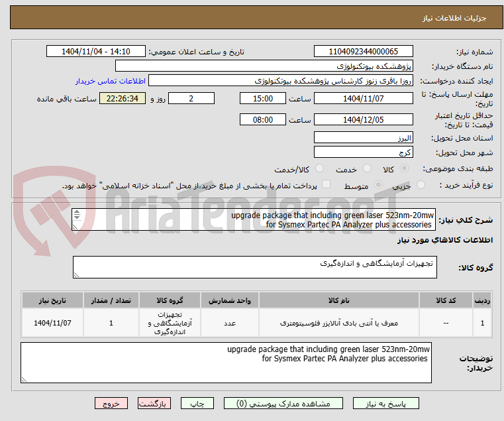Click the validity time 08:00 field
The image size is (504, 421).
pyautogui.click(x=263, y=119)
